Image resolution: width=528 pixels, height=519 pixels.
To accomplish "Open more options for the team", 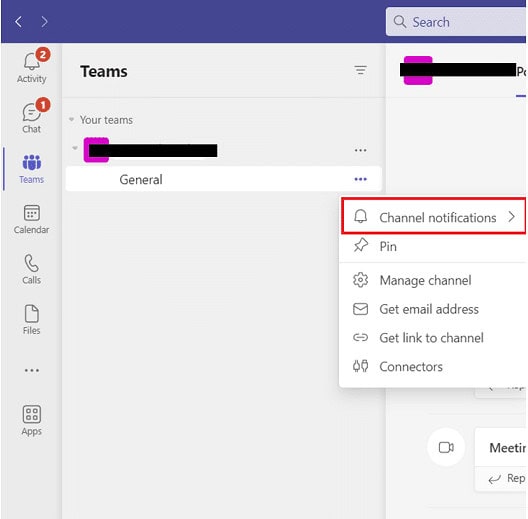I will (x=360, y=150).
